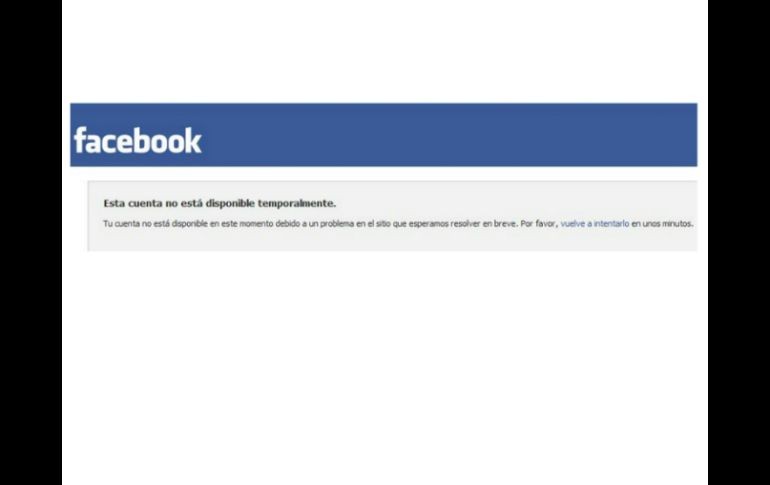Screen dimensions: 770x485
Task: Click the black bar left of page
Action: click(x=31, y=242)
